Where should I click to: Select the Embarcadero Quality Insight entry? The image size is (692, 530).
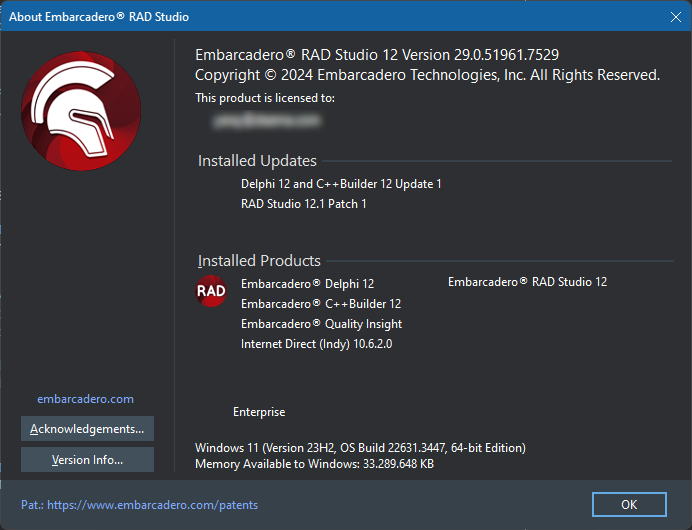pyautogui.click(x=321, y=324)
